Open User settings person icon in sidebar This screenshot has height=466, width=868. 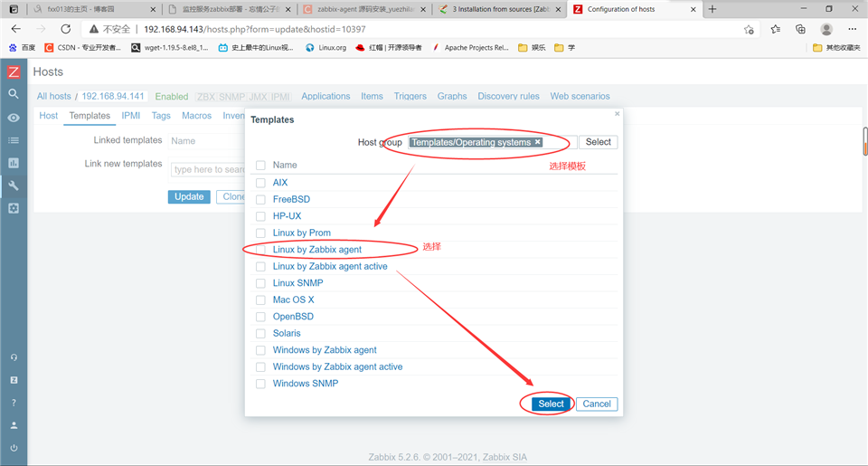pos(14,425)
